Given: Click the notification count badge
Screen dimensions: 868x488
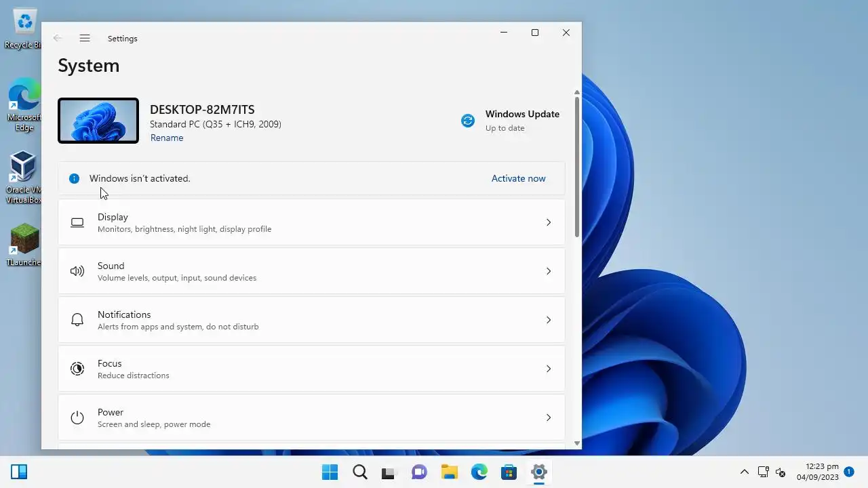Looking at the screenshot, I should (849, 472).
